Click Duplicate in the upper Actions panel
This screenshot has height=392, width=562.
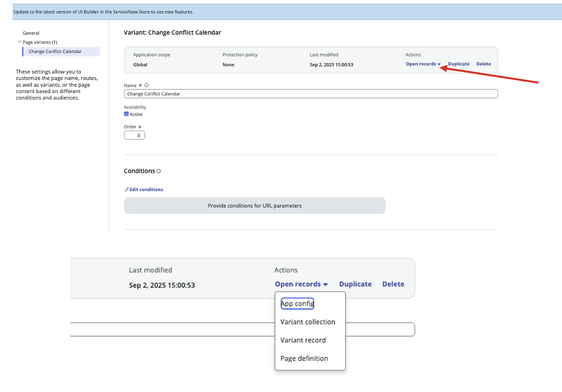click(x=458, y=64)
